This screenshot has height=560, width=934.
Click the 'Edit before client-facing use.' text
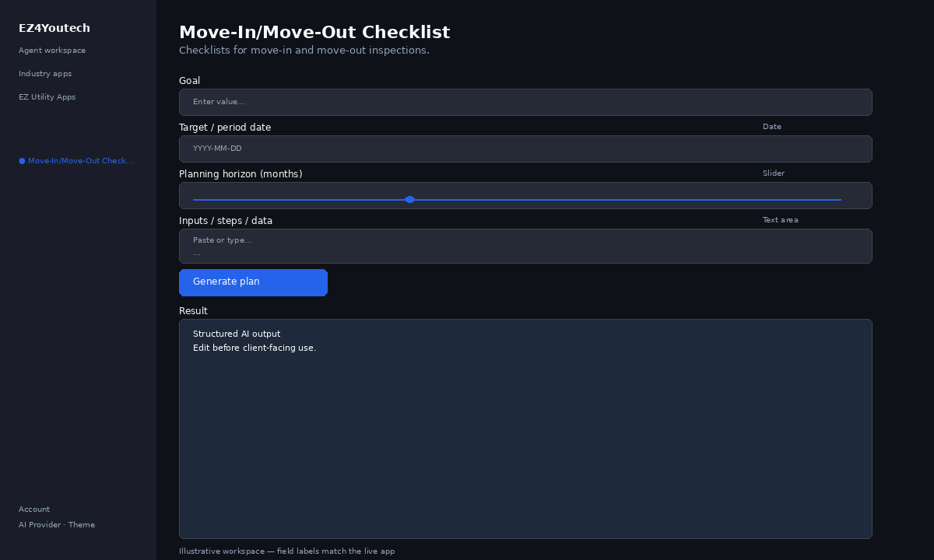click(255, 348)
